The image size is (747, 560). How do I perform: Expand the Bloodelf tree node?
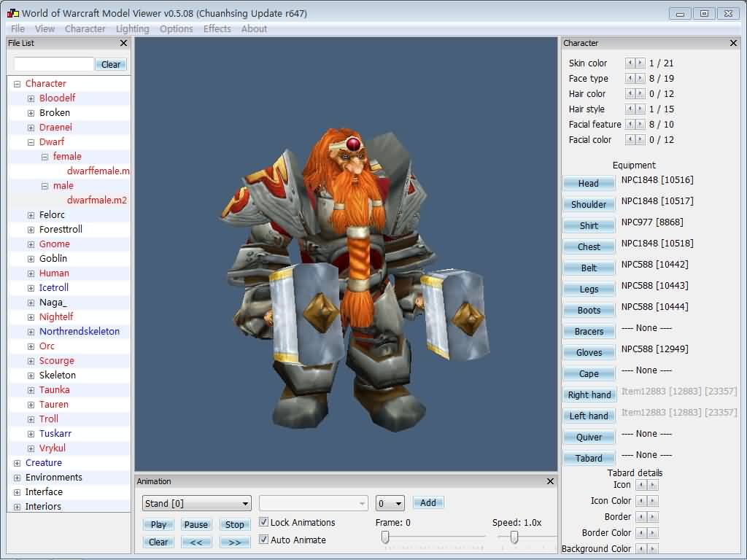tap(31, 98)
